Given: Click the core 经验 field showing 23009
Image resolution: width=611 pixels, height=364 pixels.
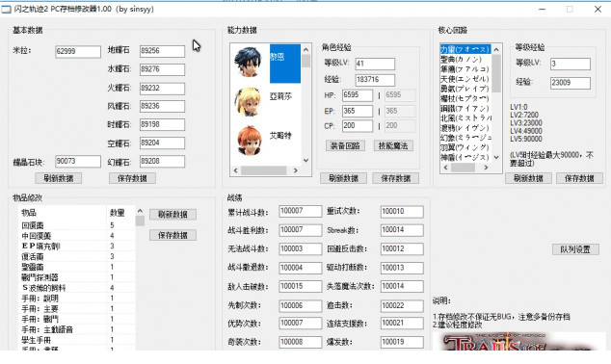Looking at the screenshot, I should [571, 83].
